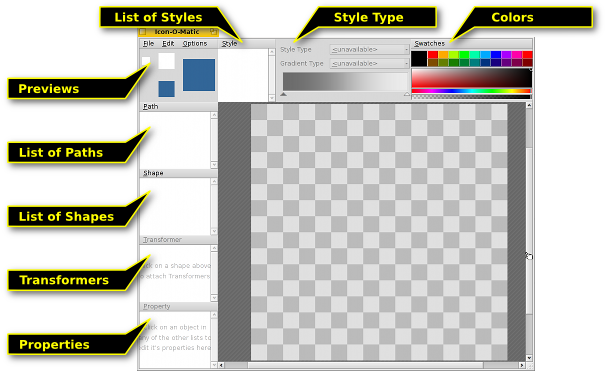Click the canvas horizontal scrollbar right arrow

point(522,365)
